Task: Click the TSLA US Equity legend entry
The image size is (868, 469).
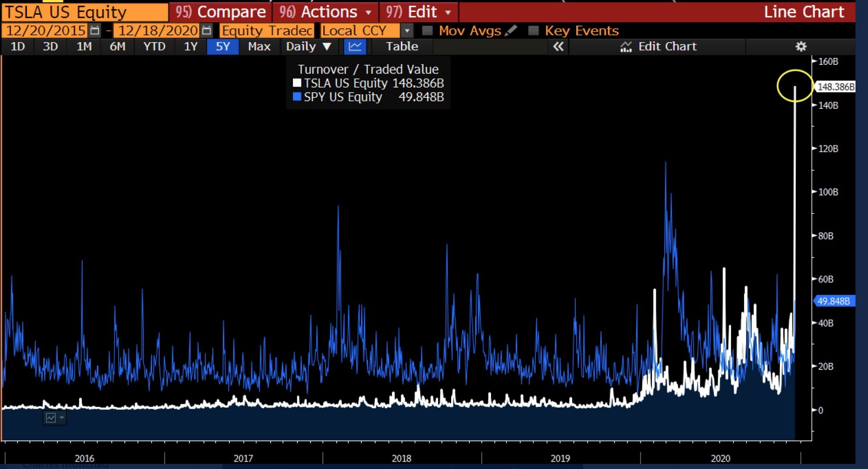Action: coord(368,83)
